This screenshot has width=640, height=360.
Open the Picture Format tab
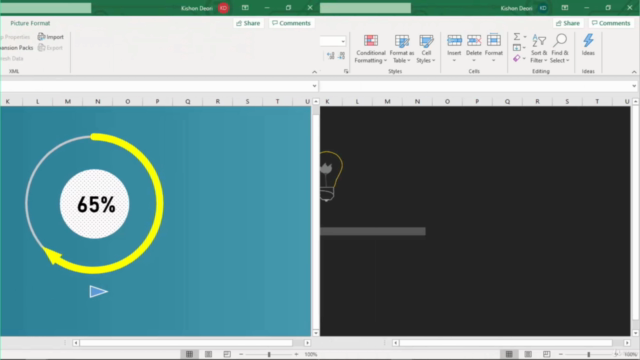pyautogui.click(x=30, y=23)
